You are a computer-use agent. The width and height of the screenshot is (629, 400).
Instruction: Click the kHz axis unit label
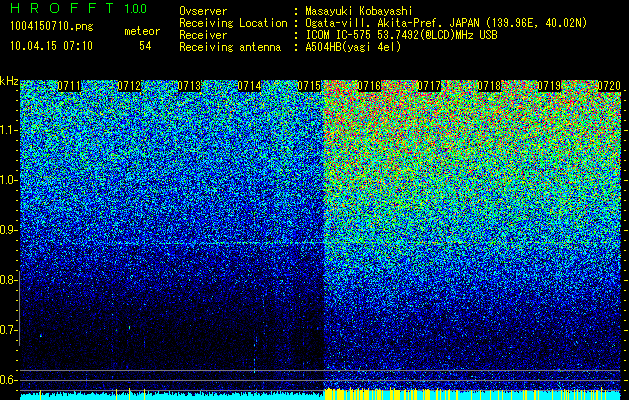[9, 81]
